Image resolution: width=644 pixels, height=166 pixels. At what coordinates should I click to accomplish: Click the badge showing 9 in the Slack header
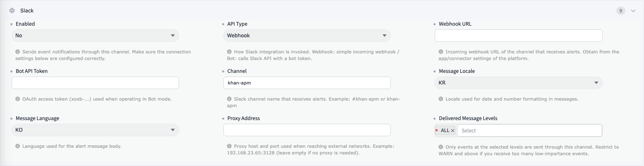(x=620, y=11)
